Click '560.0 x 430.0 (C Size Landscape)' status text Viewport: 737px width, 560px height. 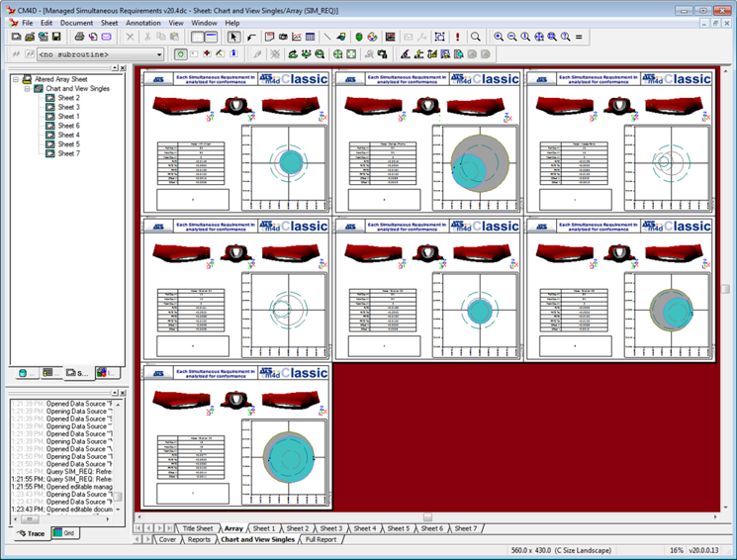(561, 550)
